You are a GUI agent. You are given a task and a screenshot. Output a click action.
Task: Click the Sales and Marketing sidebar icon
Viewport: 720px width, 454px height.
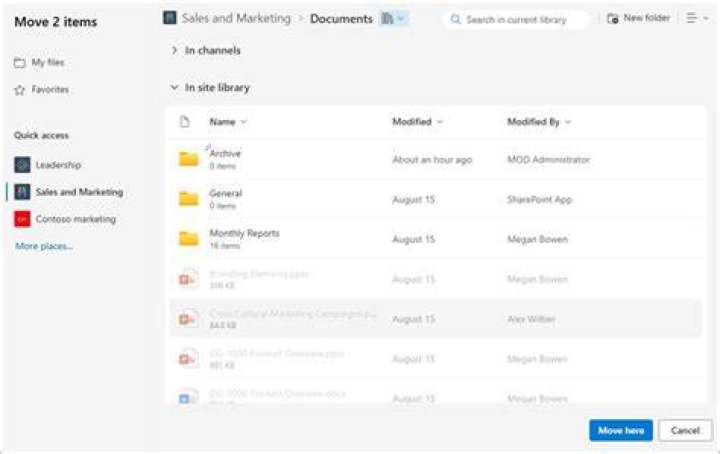tap(22, 192)
